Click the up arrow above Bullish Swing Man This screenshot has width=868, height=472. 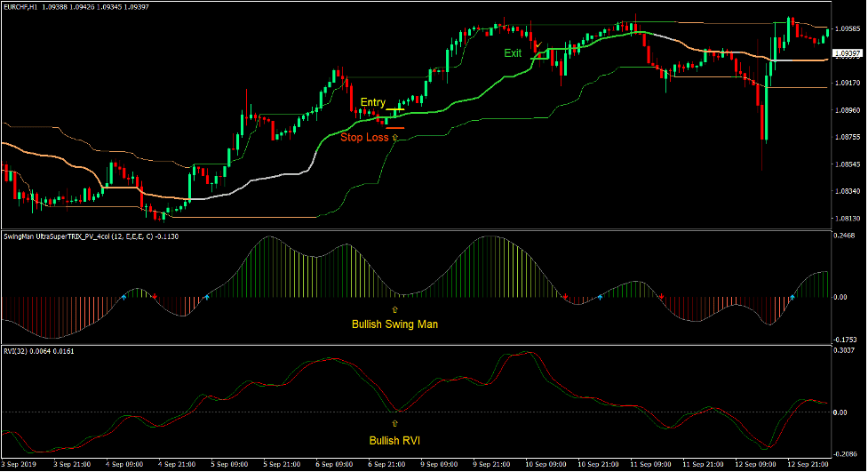pos(395,307)
